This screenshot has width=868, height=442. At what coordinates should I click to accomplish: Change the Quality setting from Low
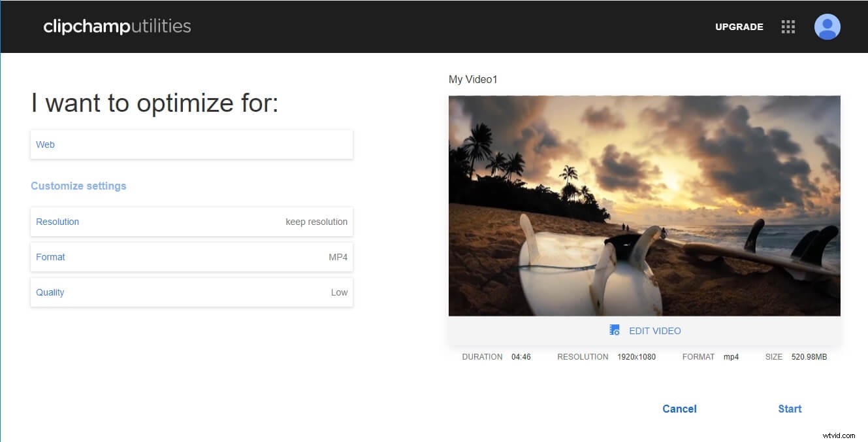191,292
